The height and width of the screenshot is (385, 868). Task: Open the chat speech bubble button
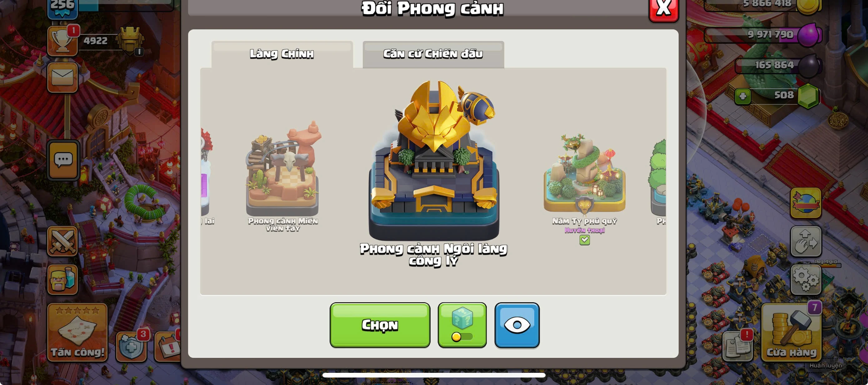click(63, 160)
